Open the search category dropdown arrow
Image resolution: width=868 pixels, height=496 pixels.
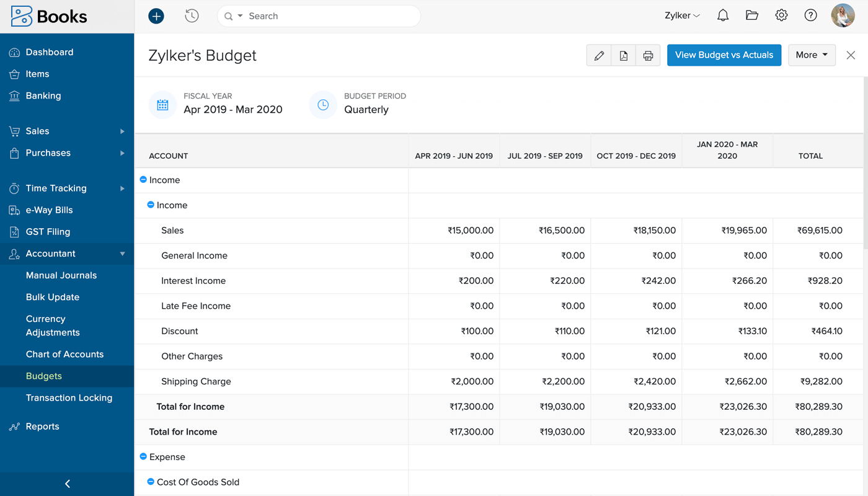click(239, 15)
